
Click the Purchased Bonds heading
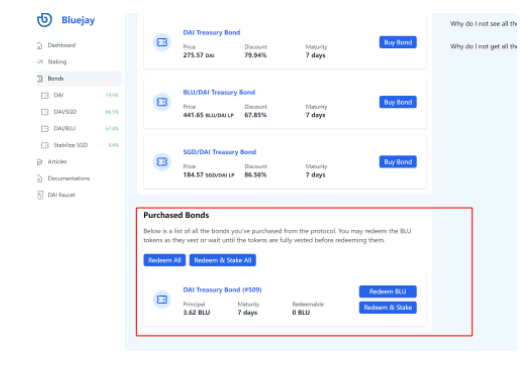tap(176, 215)
